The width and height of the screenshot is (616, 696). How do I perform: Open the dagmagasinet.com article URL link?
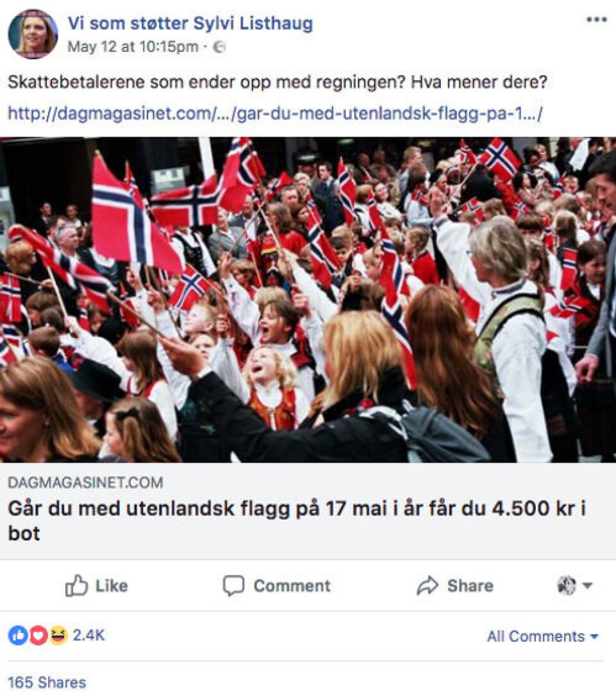(x=275, y=113)
